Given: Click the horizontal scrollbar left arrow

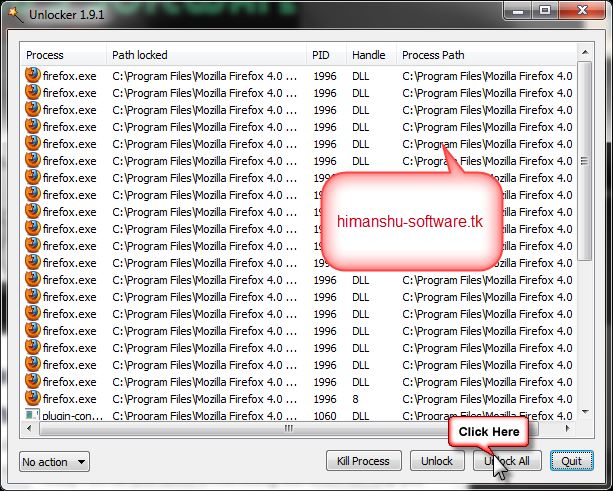Looking at the screenshot, I should (x=29, y=428).
